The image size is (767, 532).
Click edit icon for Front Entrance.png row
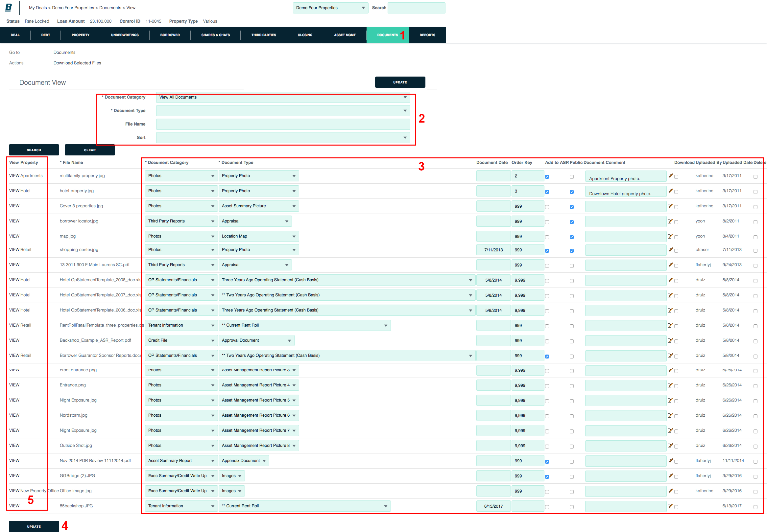[670, 370]
